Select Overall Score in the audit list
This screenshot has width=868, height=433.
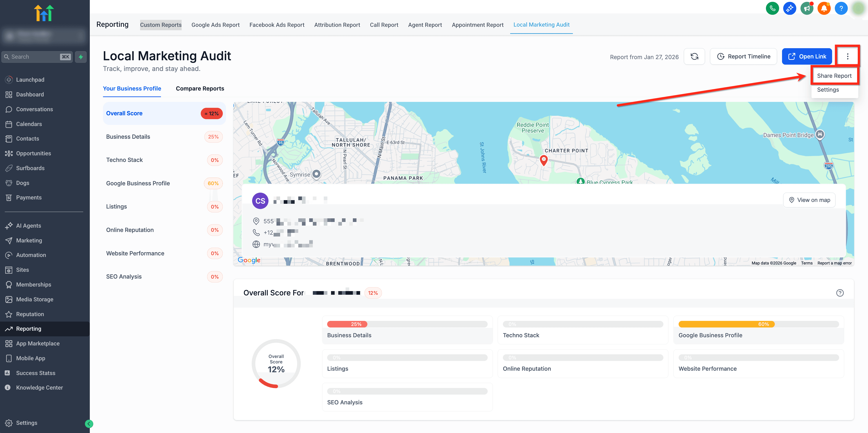point(164,113)
